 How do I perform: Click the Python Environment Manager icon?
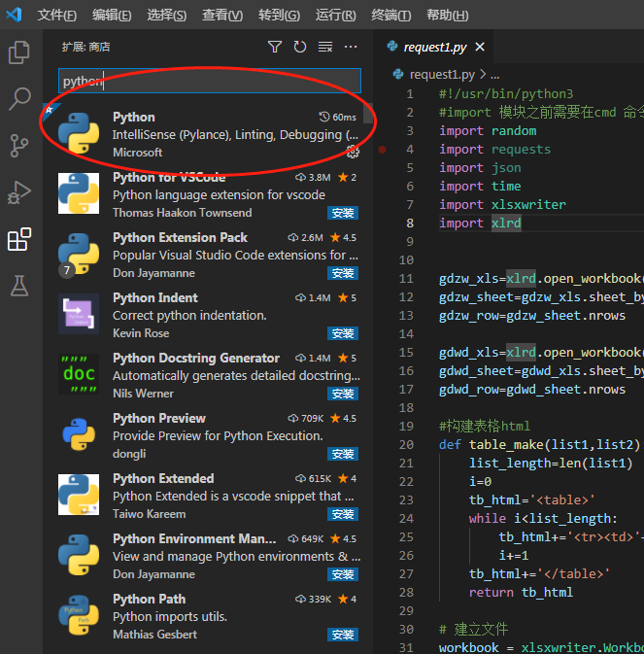click(x=79, y=555)
